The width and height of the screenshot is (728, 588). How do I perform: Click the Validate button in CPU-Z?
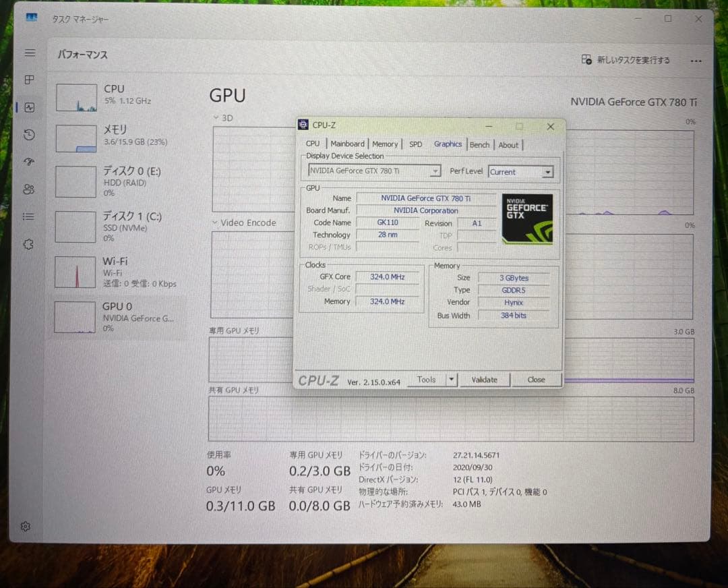pos(485,379)
